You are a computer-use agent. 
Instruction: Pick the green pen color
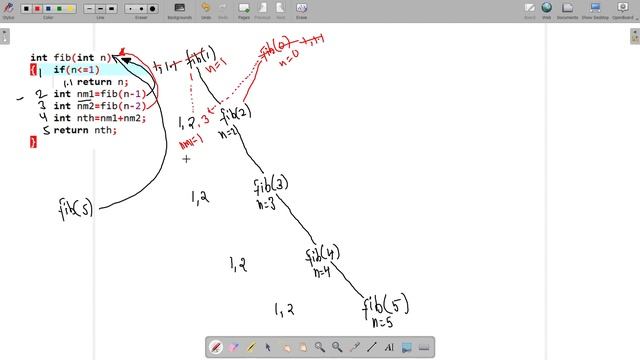pyautogui.click(x=60, y=9)
